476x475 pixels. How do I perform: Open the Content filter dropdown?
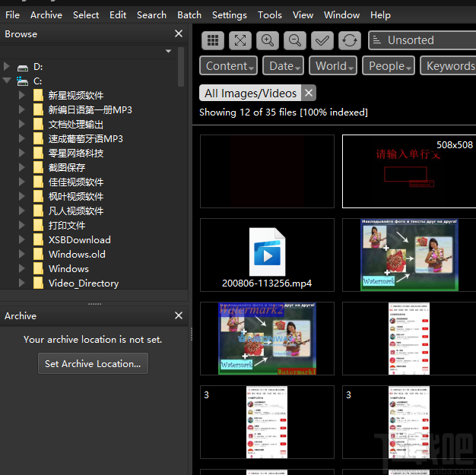tap(229, 65)
